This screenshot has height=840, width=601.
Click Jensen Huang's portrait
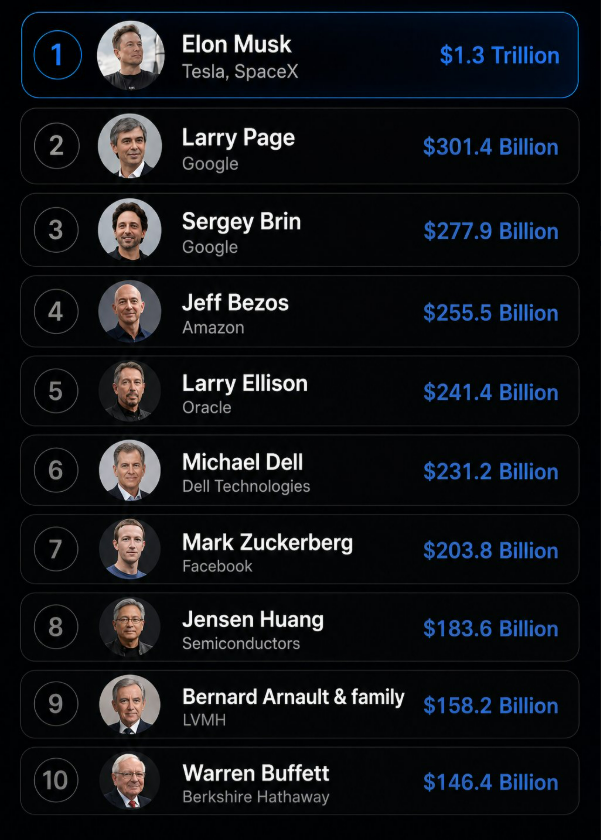(x=130, y=627)
